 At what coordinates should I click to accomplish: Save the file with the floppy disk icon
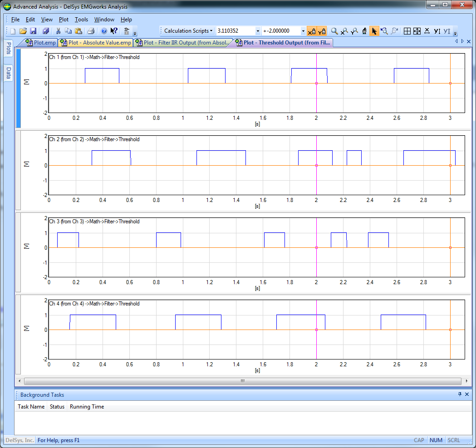coord(33,31)
